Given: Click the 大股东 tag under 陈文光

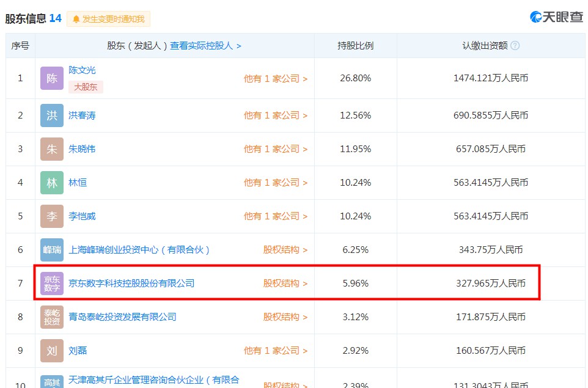Looking at the screenshot, I should coord(86,87).
